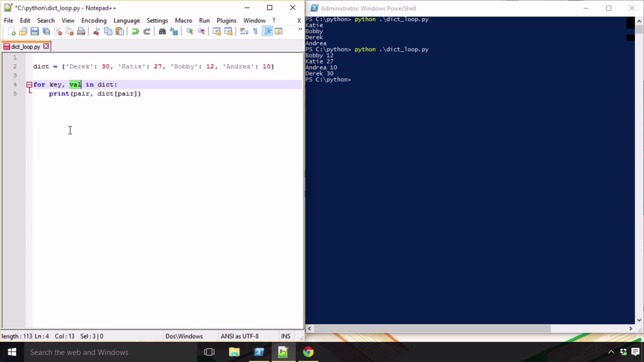This screenshot has height=362, width=644.
Task: Open the Settings menu
Action: 157,21
